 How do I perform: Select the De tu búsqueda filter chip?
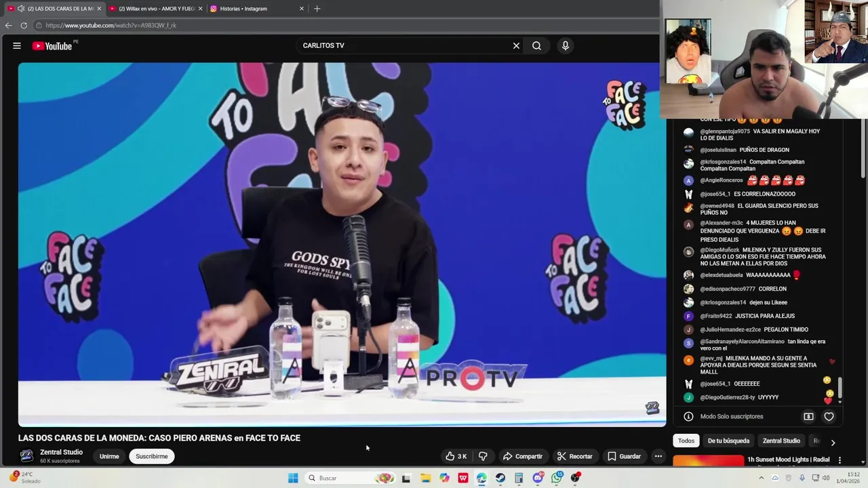click(728, 441)
